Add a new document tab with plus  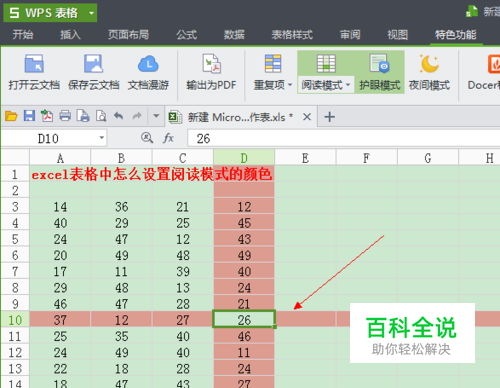pos(329,117)
